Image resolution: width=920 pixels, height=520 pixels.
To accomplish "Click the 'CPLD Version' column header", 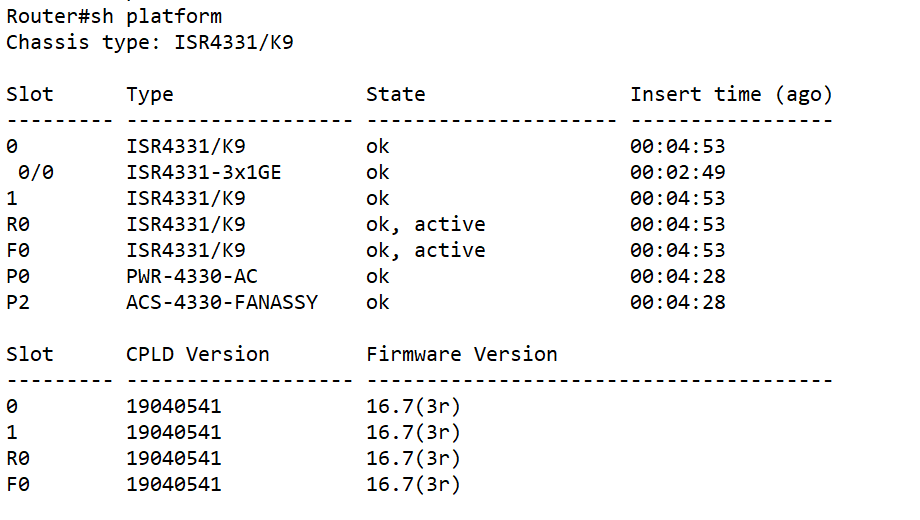I will (198, 354).
